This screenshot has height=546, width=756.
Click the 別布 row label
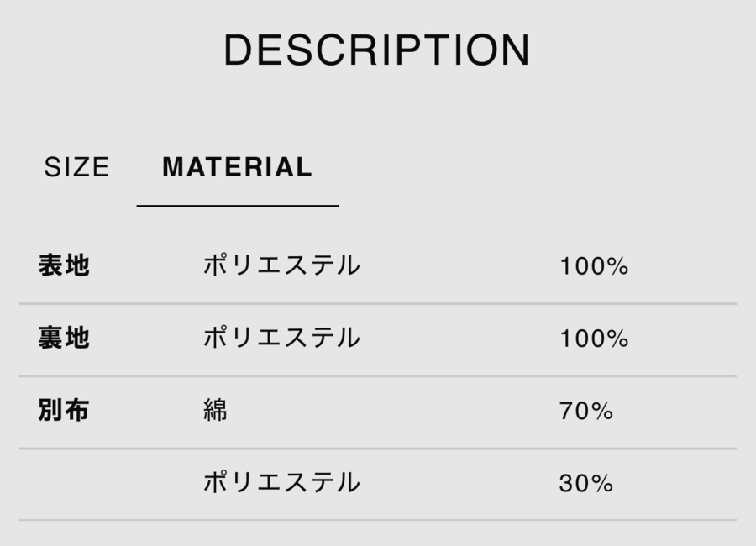(64, 411)
